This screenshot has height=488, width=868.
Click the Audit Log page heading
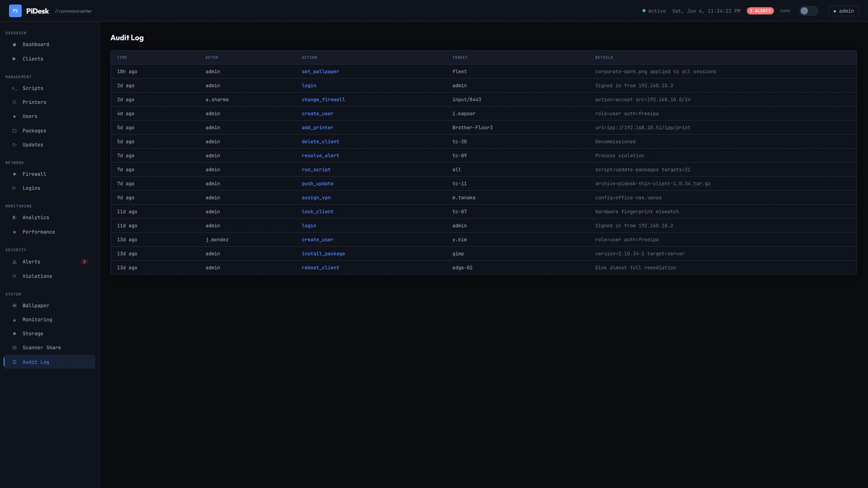click(x=127, y=38)
